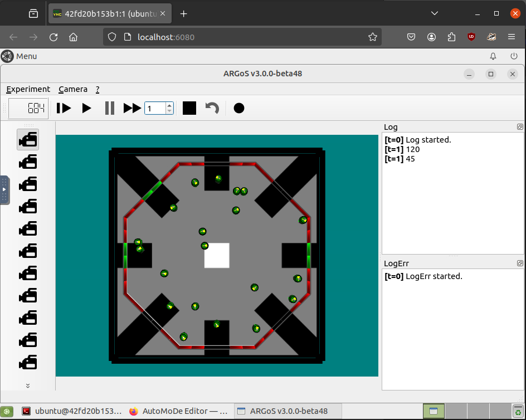Float the Log panel

pos(520,127)
